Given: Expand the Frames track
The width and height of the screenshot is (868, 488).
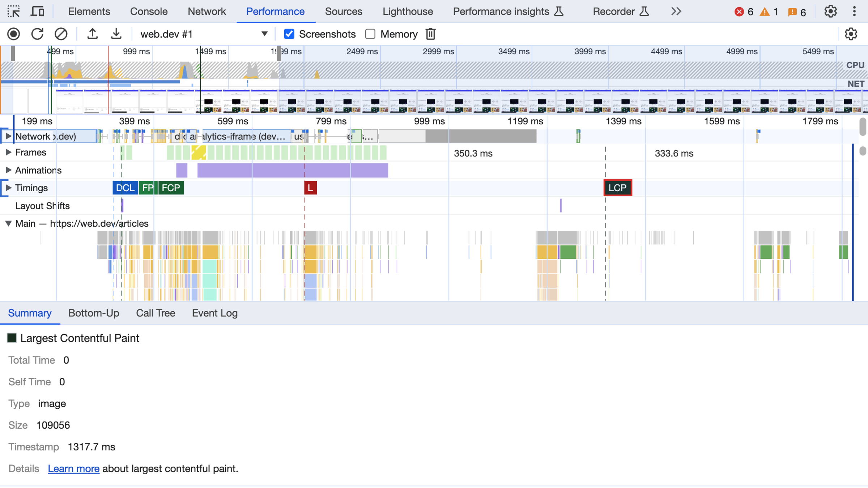Looking at the screenshot, I should coord(8,152).
